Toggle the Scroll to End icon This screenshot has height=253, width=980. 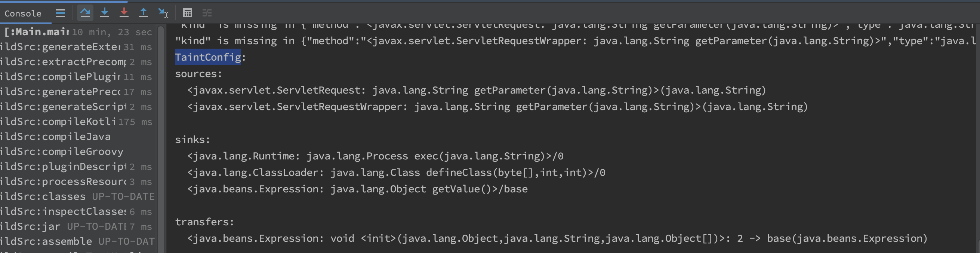coord(85,13)
